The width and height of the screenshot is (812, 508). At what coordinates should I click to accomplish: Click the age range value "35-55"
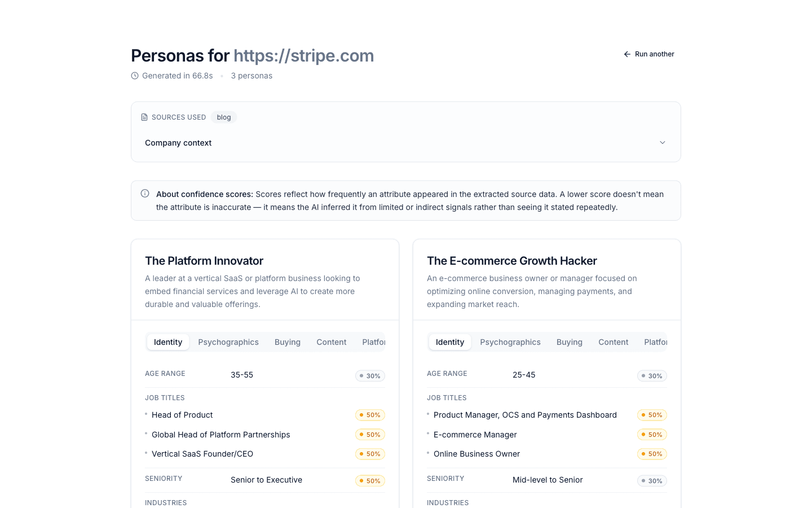click(242, 375)
